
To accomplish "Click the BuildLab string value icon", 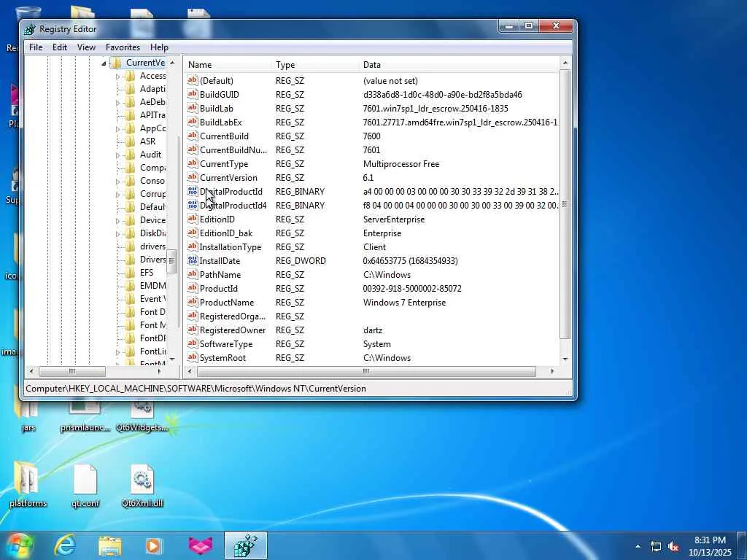I will pyautogui.click(x=192, y=108).
